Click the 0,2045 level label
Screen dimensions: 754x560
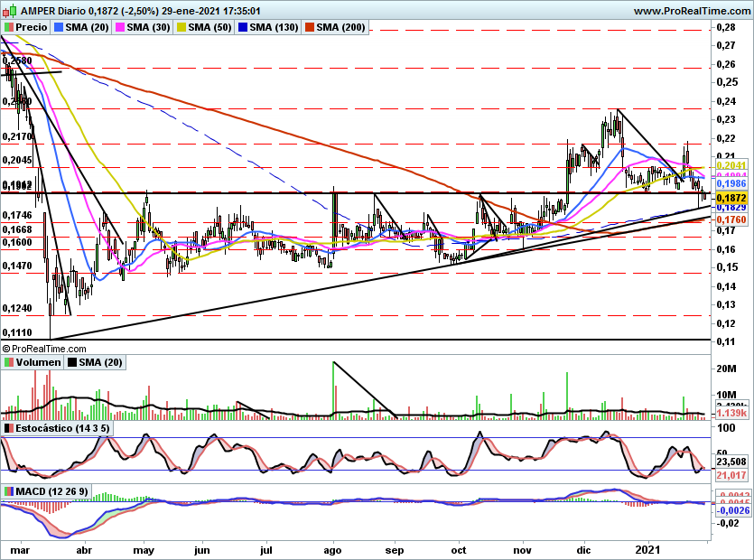coord(17,160)
